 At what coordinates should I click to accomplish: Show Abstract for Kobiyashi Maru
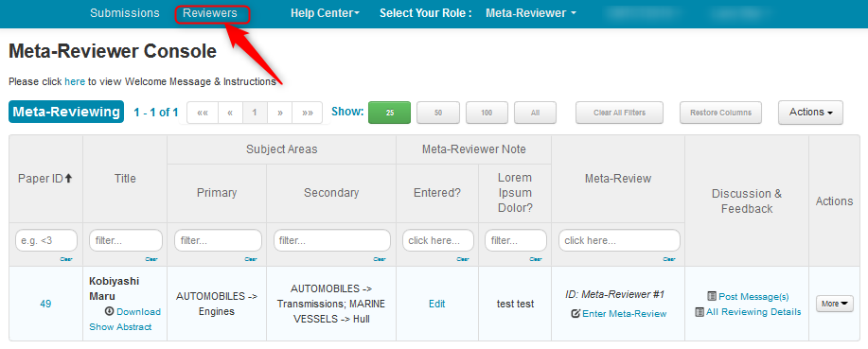point(120,327)
